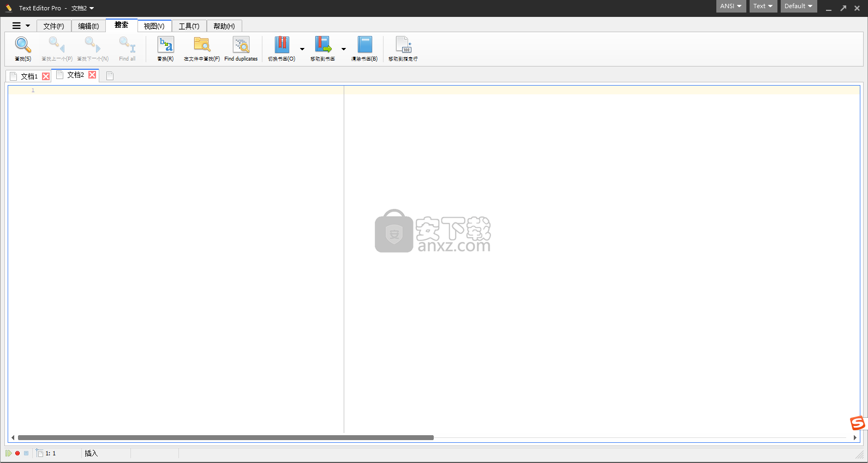Open the ANSI encoding dropdown

[x=731, y=6]
